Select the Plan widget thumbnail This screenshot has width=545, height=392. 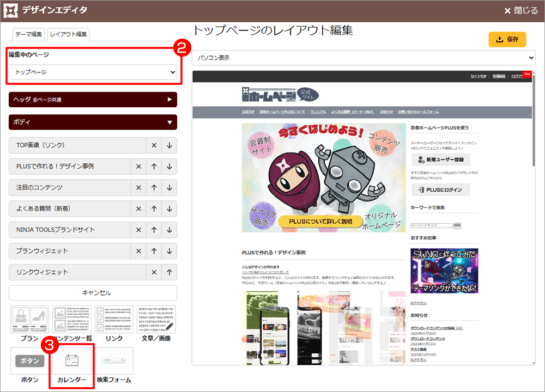point(29,319)
